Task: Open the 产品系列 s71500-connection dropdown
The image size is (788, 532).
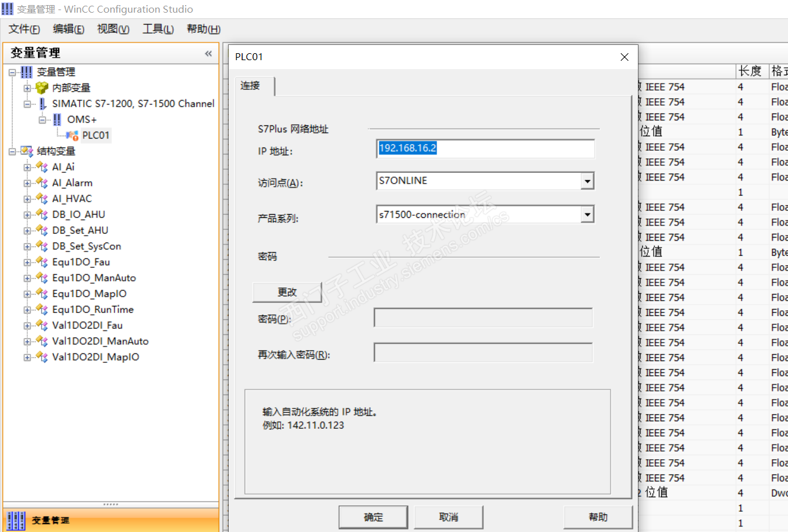Action: pyautogui.click(x=587, y=215)
